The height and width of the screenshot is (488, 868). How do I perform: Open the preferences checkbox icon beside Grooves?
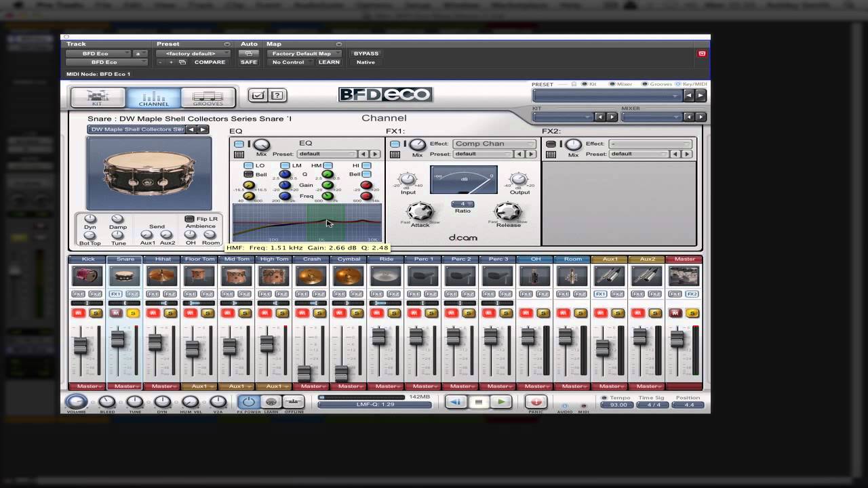coord(258,96)
